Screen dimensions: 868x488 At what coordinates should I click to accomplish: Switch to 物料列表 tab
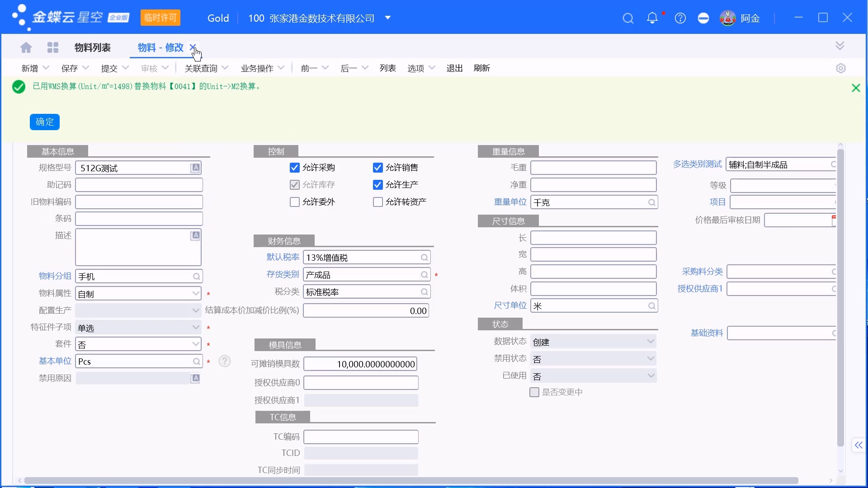point(93,47)
